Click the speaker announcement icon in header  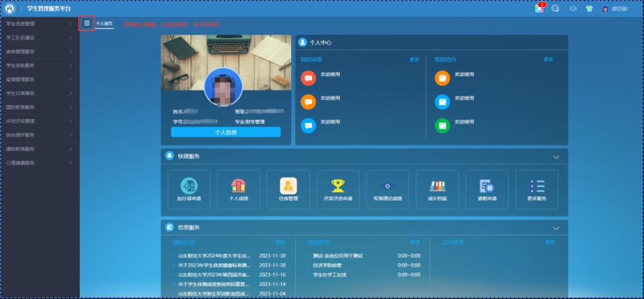coord(572,9)
